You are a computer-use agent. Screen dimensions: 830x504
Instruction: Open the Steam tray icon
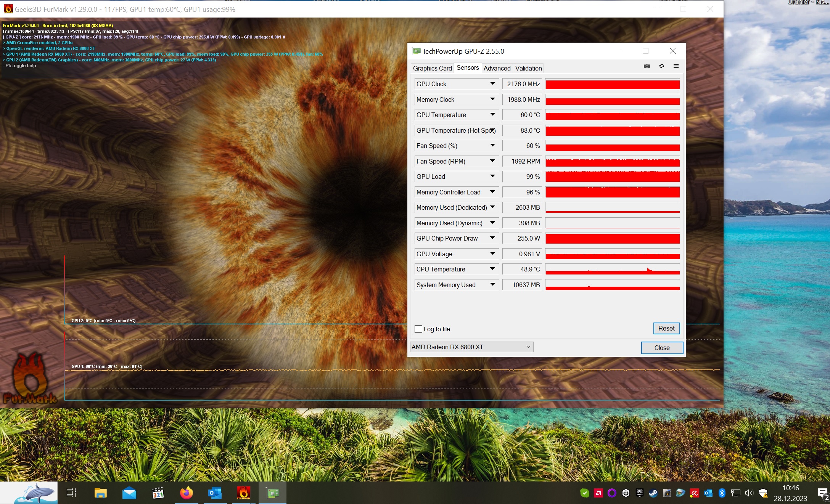click(653, 493)
